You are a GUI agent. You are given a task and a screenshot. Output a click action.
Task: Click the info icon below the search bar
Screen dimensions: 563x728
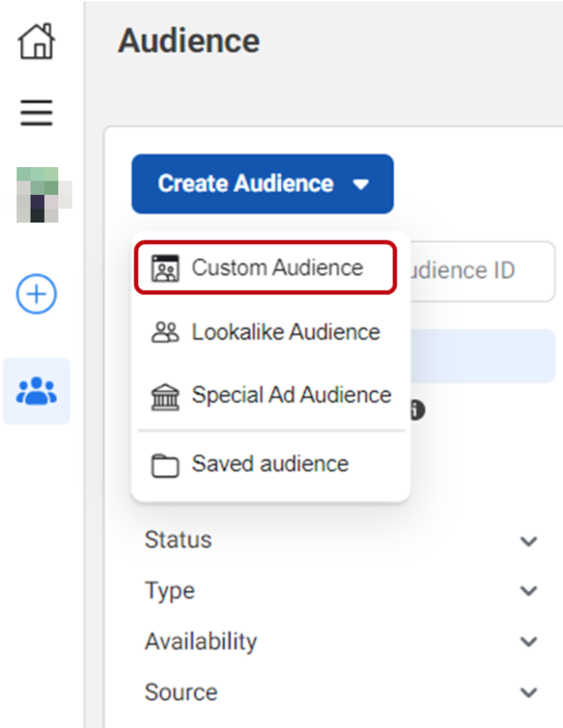coord(417,410)
